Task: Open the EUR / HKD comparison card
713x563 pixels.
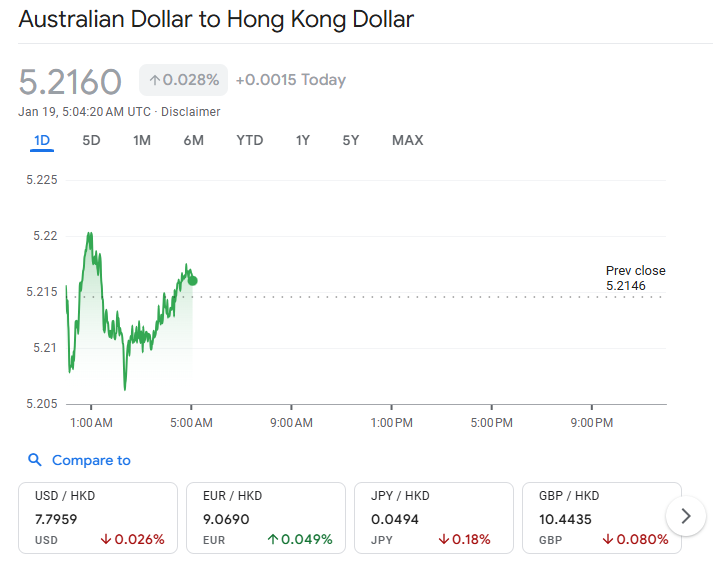Action: [x=266, y=517]
